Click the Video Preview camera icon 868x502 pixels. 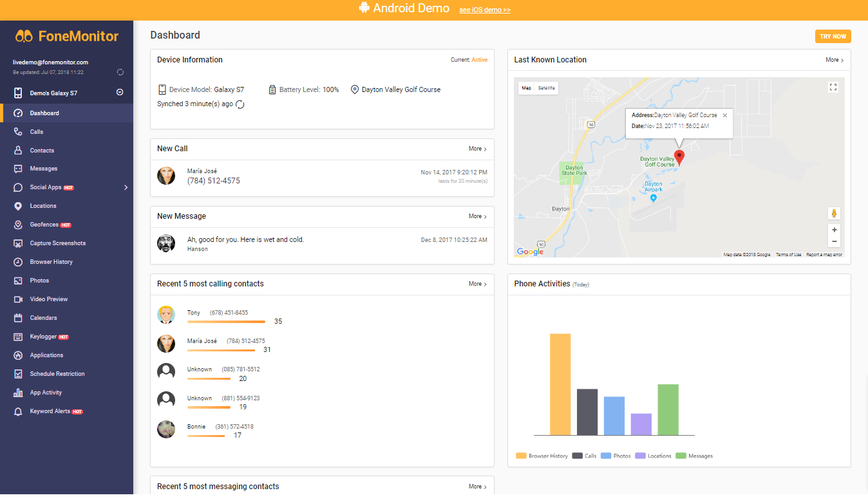click(x=18, y=299)
